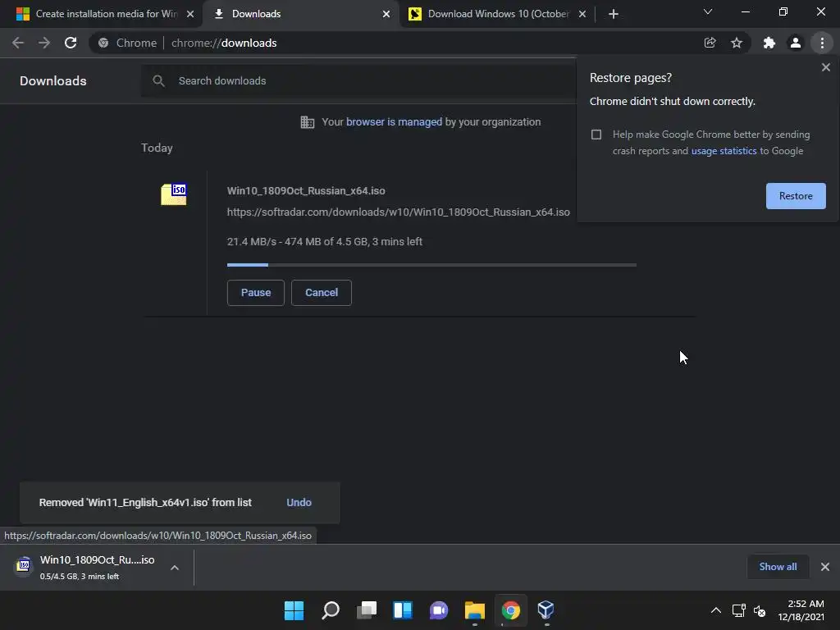
Task: Open Chrome three-dot menu
Action: [822, 43]
